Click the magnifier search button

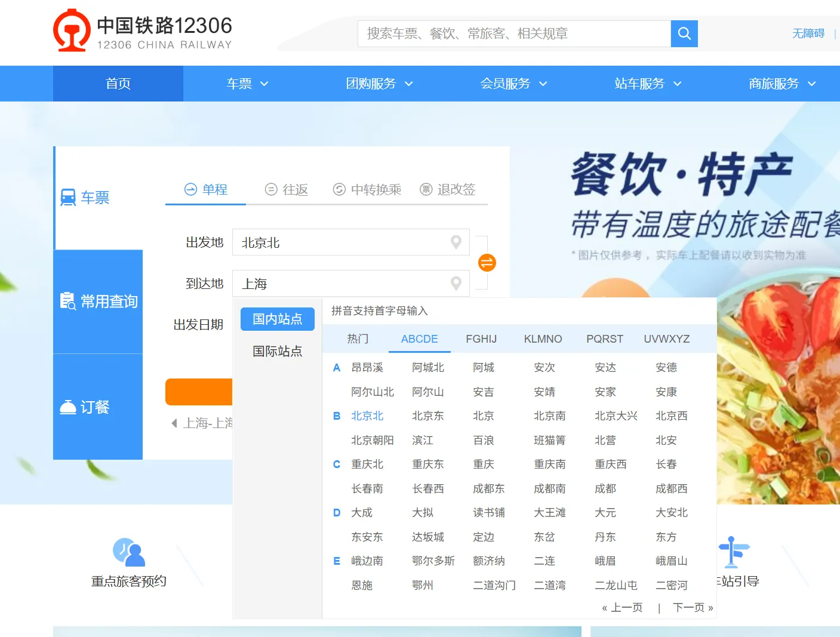[684, 34]
